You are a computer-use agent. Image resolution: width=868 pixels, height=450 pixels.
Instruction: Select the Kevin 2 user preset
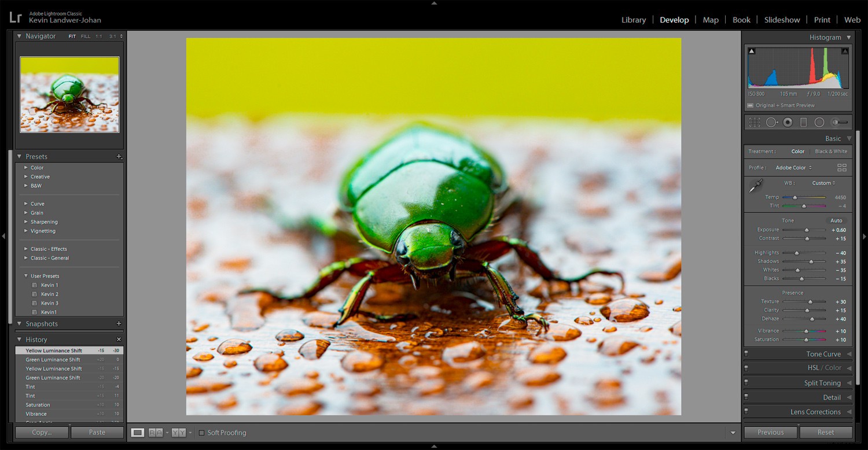[x=49, y=294]
